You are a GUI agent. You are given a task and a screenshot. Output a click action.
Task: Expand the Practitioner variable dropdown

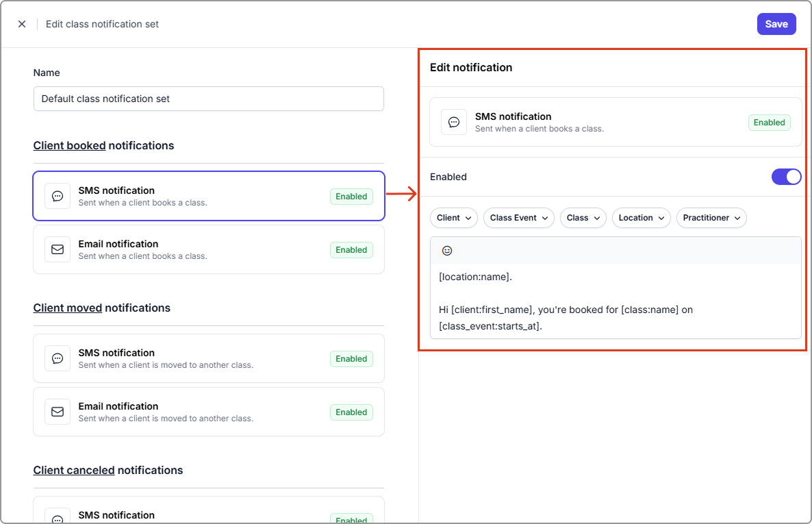[711, 218]
